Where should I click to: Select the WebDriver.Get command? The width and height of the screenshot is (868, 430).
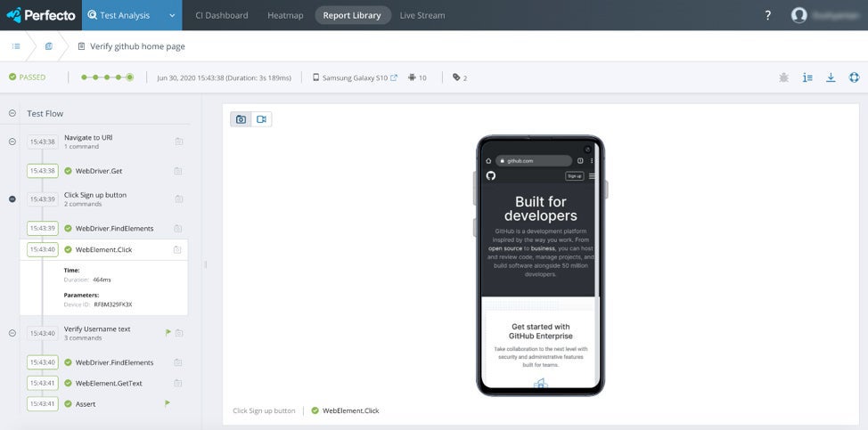[99, 171]
